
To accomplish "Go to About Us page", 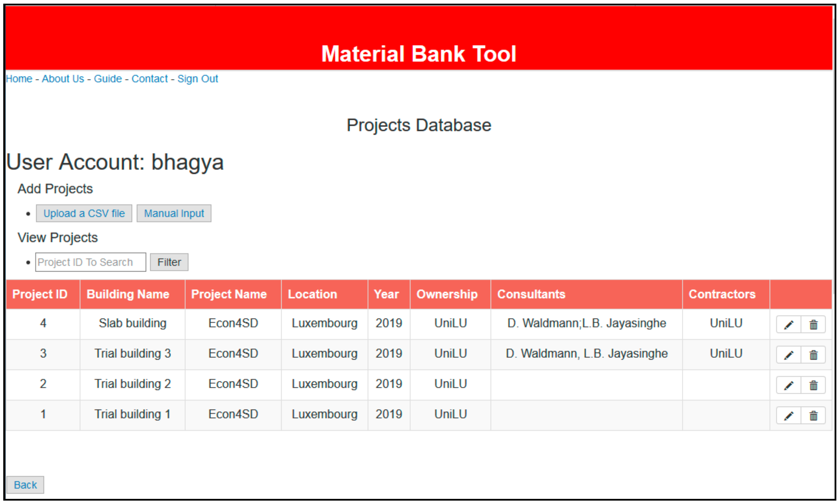I will click(x=63, y=79).
